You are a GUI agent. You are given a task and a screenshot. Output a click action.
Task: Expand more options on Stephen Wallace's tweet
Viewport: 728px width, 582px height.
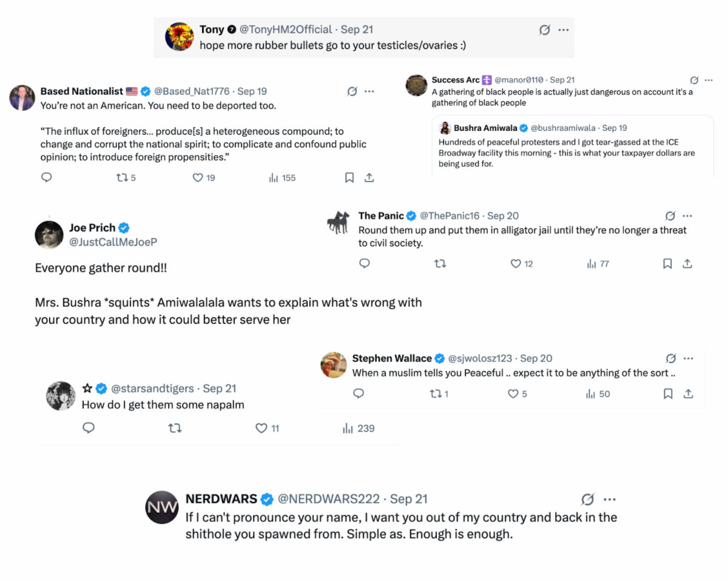coord(688,358)
